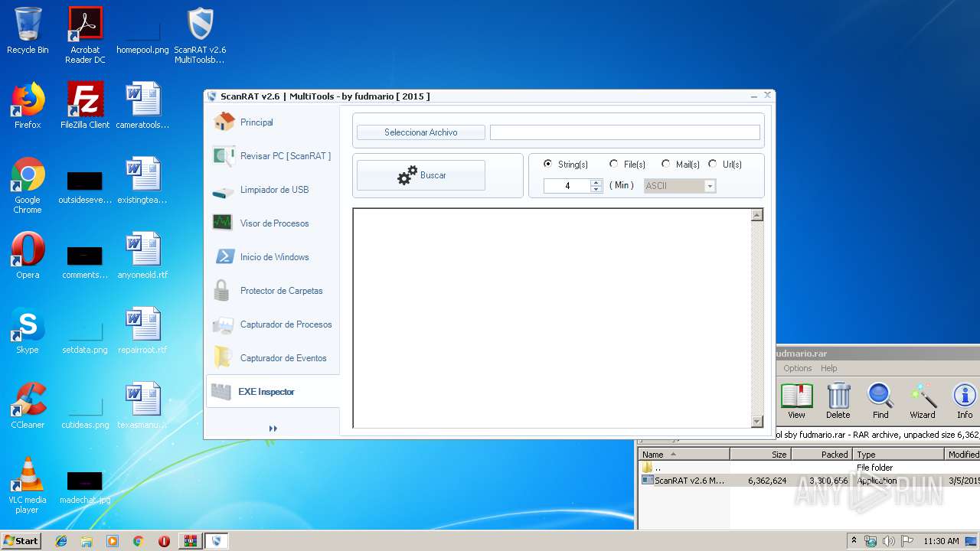The width and height of the screenshot is (980, 551).
Task: Select parent folder '..' row in WinRAR
Action: click(x=809, y=468)
